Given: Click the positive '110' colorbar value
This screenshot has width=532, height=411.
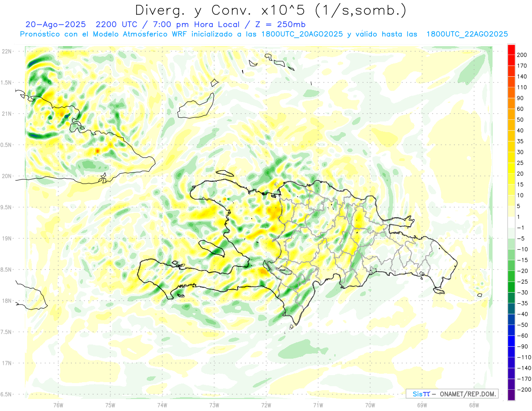Looking at the screenshot, I should [522, 87].
